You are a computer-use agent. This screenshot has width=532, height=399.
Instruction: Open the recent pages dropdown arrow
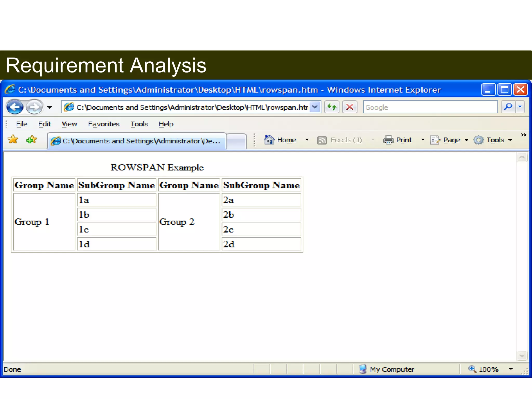[49, 107]
